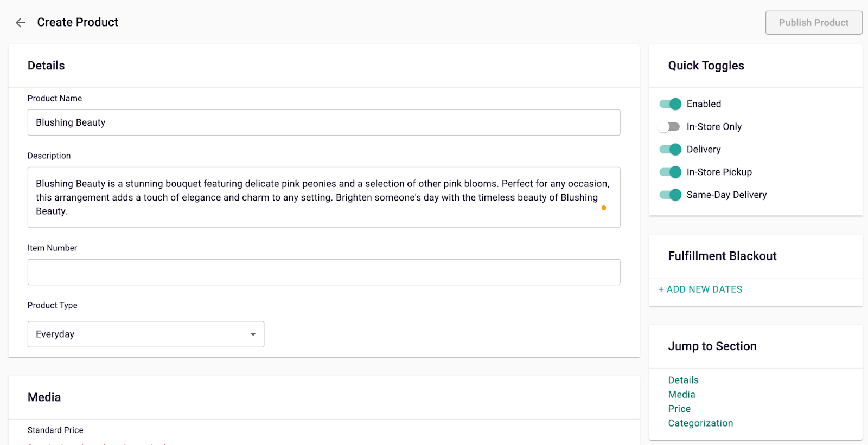Turn on In-Store Only toggle

tap(669, 127)
